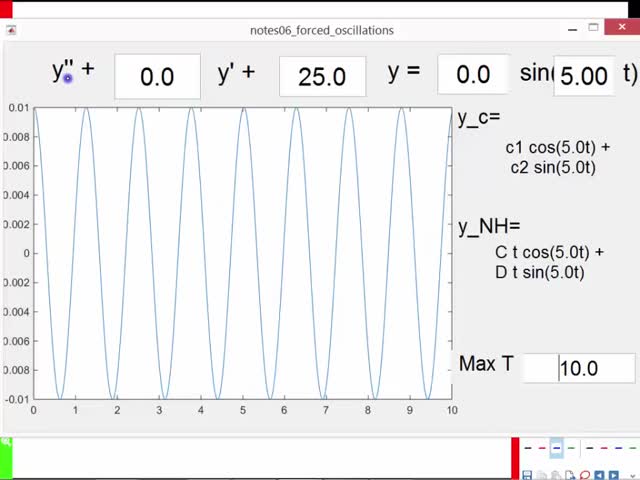Click the sine frequency field showing 5.00
The width and height of the screenshot is (640, 480).
click(x=583, y=76)
